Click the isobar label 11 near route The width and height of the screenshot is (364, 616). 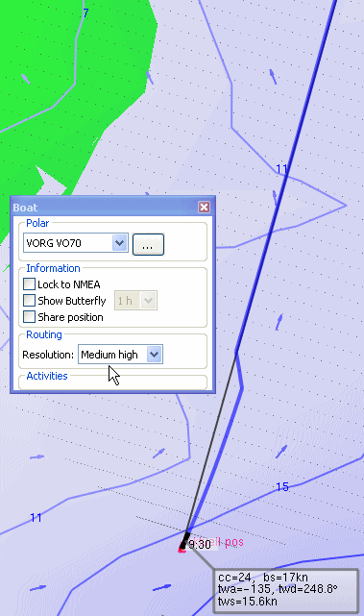pos(282,169)
